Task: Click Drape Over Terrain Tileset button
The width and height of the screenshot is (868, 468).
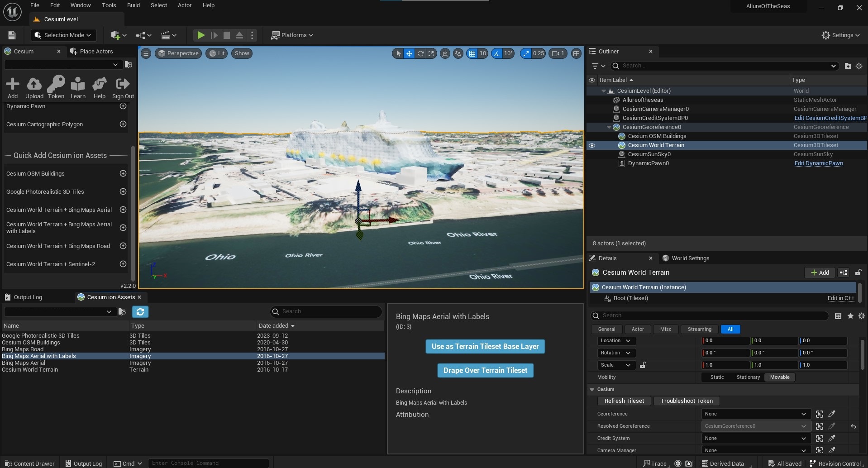Action: (x=485, y=371)
